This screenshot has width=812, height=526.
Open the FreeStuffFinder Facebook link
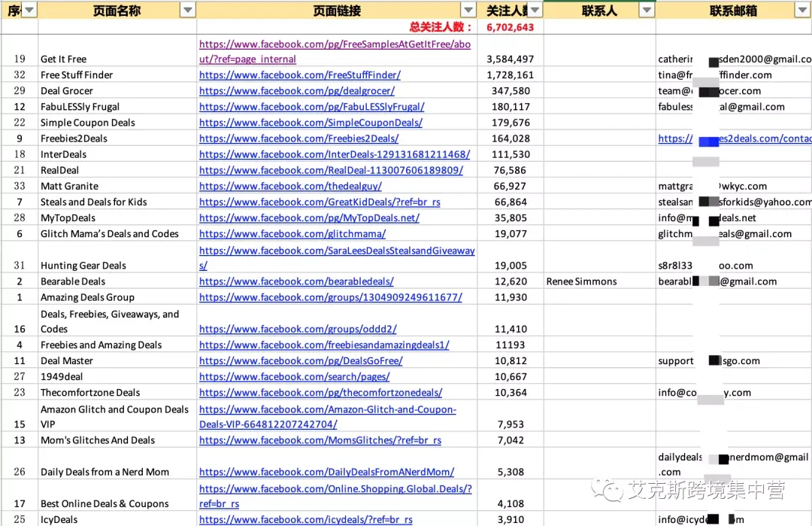click(x=300, y=74)
